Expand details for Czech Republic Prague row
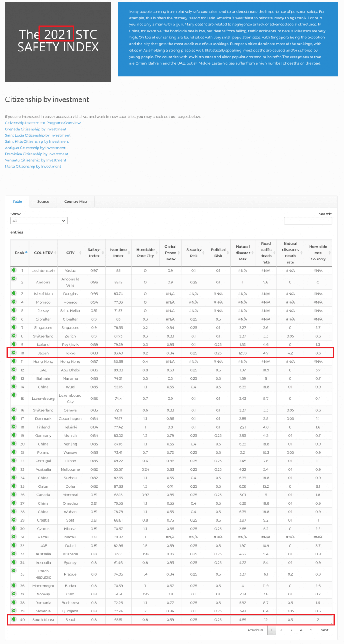 [13, 571]
